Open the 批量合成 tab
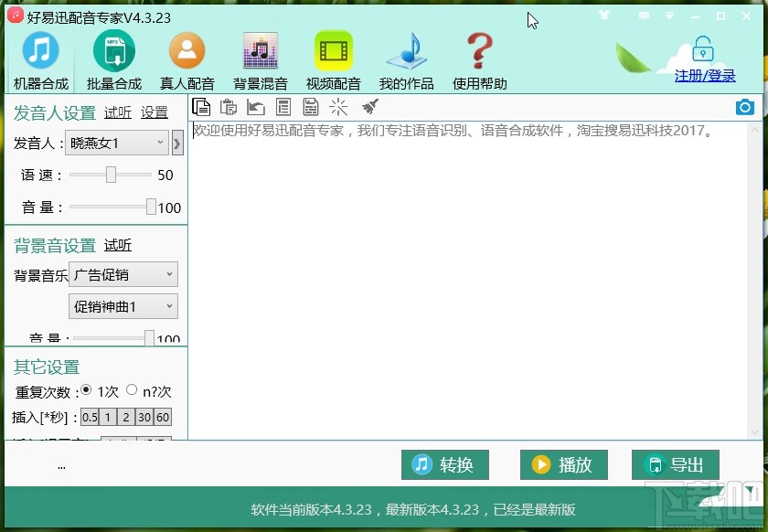The height and width of the screenshot is (532, 768). 113,61
